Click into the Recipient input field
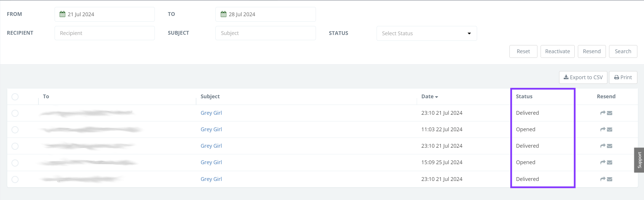644x200 pixels. [x=104, y=33]
